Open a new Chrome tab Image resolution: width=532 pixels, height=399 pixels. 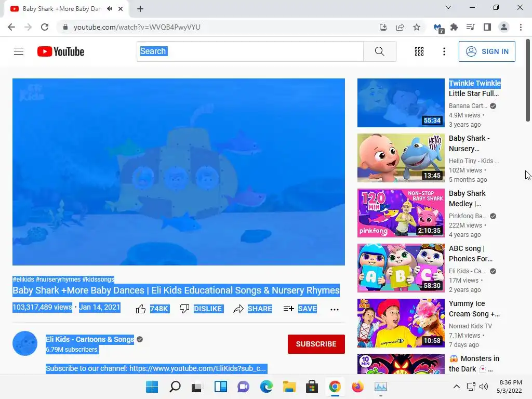click(140, 9)
